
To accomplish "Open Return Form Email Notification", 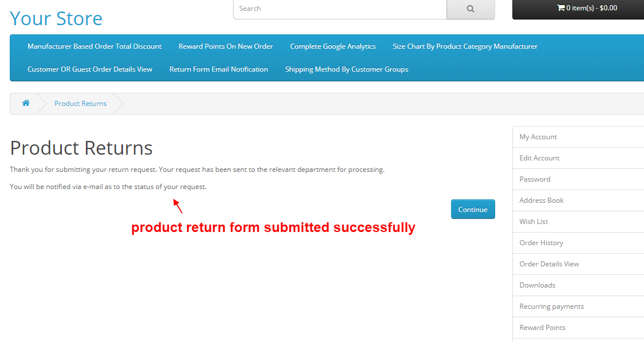I will click(219, 69).
